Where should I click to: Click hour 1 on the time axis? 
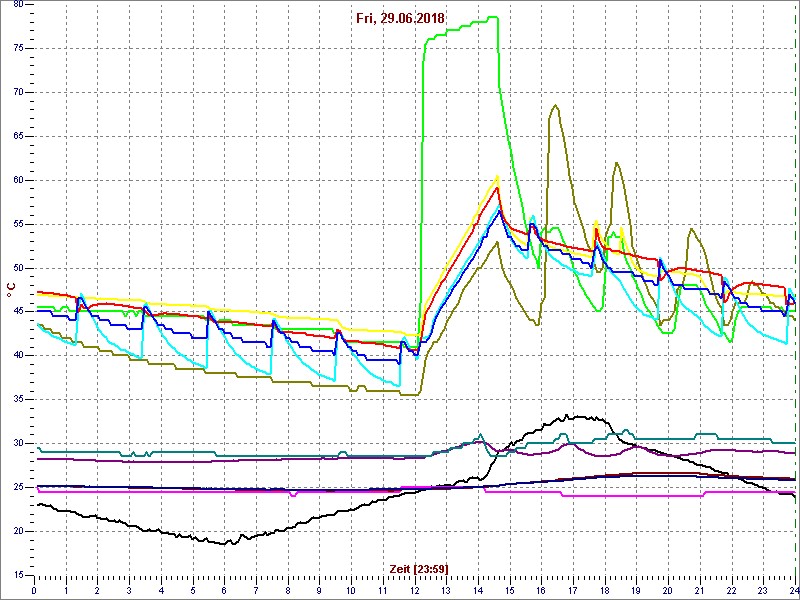(66, 590)
